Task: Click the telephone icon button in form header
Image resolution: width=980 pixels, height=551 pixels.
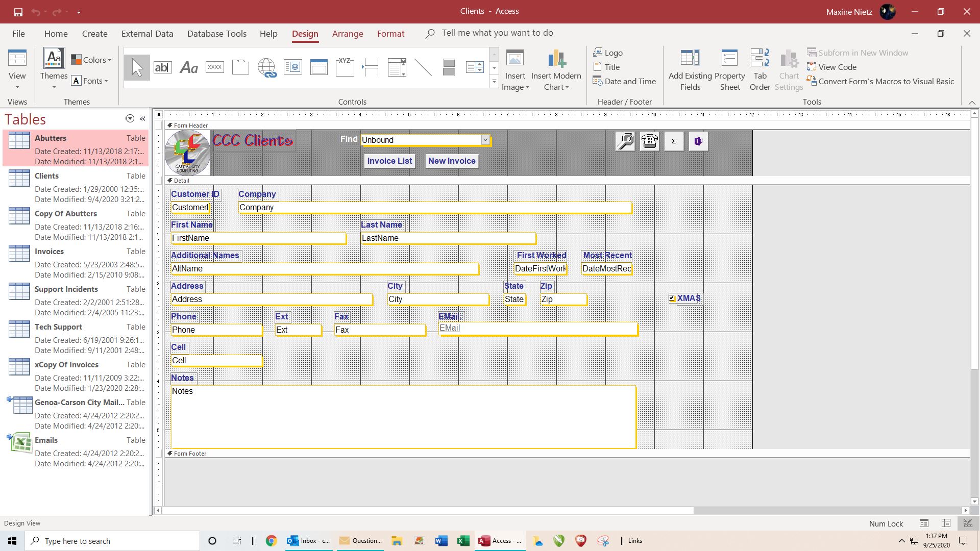Action: pos(649,141)
